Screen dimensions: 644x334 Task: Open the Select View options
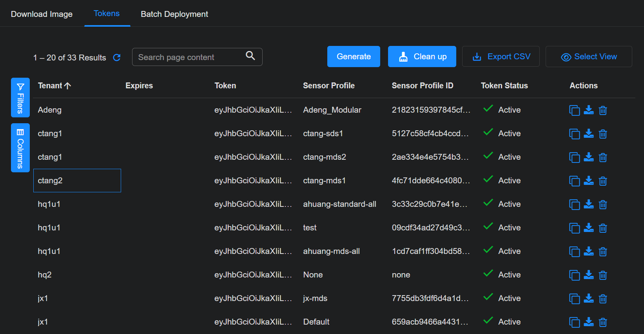point(588,57)
